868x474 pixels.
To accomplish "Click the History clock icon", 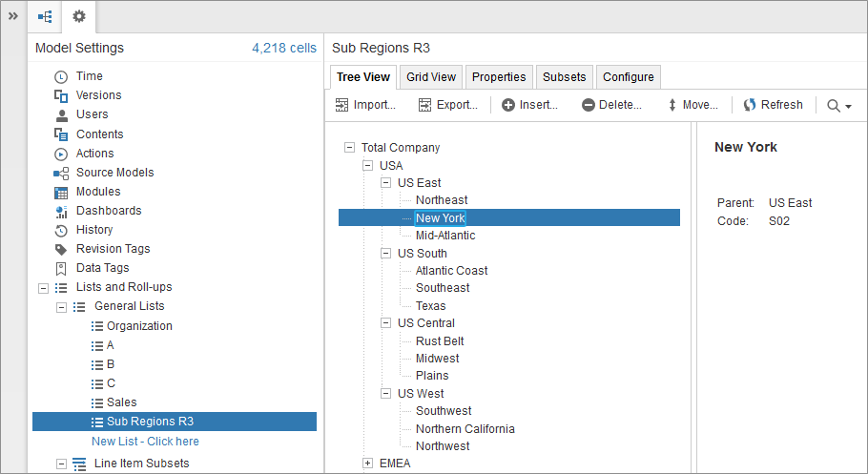I will 61,231.
